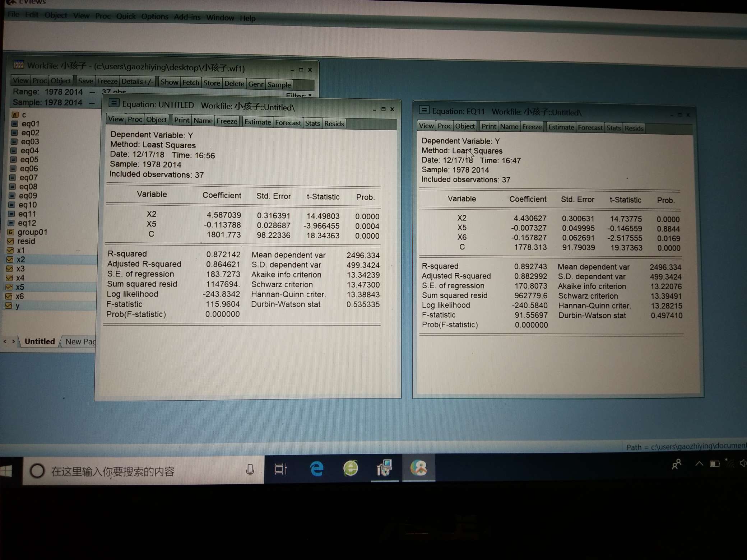Toggle Details+/- in the workfile toolbar

(x=138, y=81)
